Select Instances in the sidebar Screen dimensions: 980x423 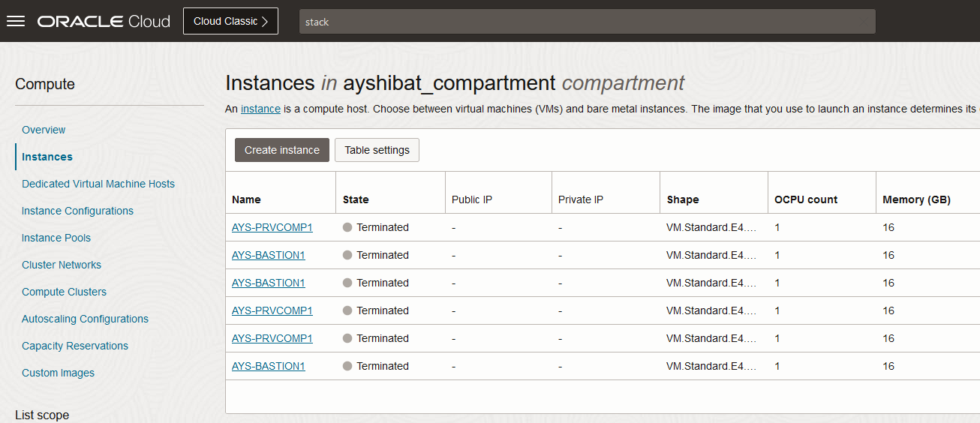tap(47, 157)
